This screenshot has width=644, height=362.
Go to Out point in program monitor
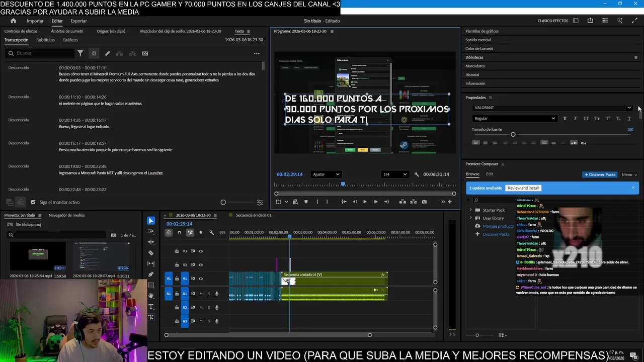386,202
